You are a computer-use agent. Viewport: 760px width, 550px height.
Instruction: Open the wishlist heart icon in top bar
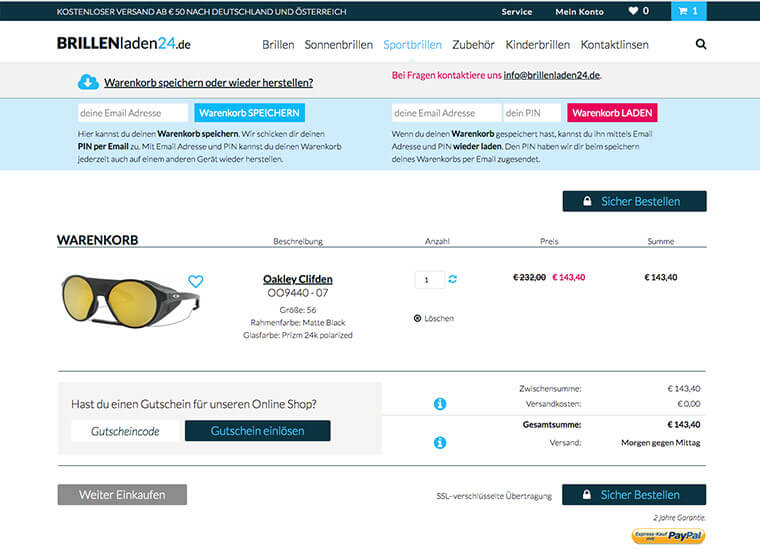(x=633, y=11)
